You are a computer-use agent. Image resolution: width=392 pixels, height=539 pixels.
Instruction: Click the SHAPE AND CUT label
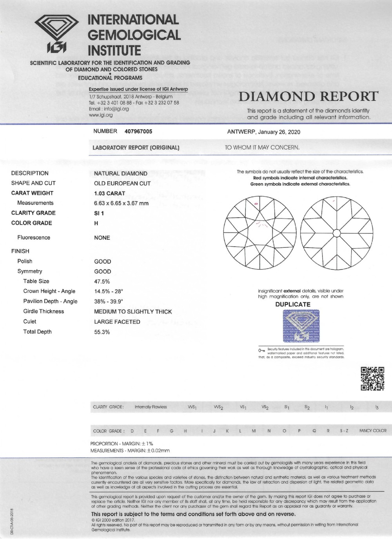[x=33, y=183]
